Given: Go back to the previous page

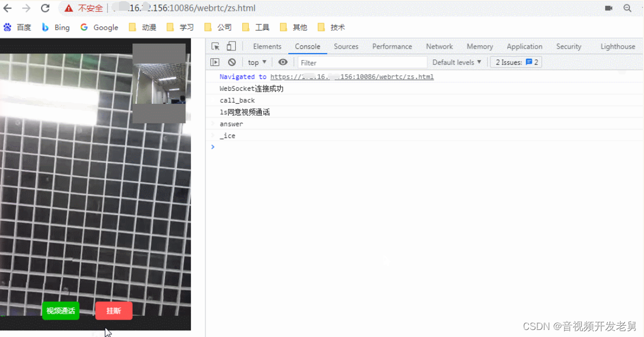Looking at the screenshot, I should pyautogui.click(x=8, y=8).
